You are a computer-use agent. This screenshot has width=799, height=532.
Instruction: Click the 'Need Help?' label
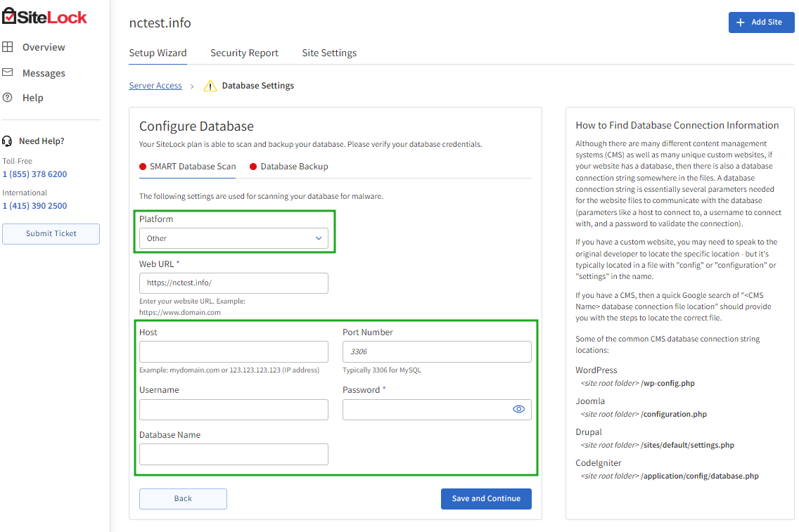coord(41,141)
